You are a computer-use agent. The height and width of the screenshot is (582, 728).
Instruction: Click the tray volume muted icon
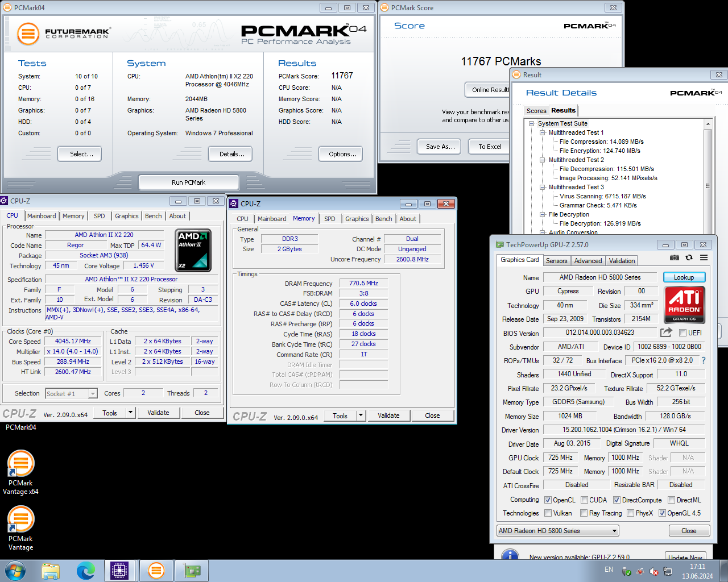pos(654,571)
